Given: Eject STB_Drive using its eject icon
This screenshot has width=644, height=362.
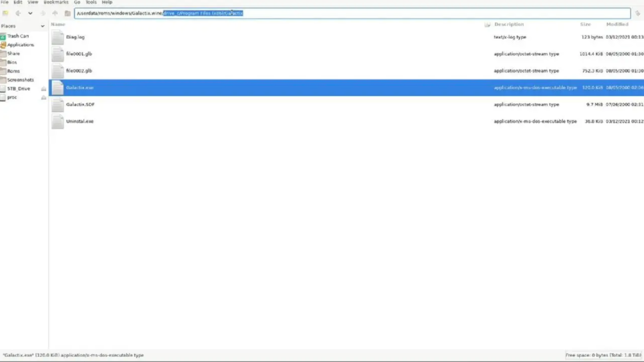Looking at the screenshot, I should pos(43,89).
